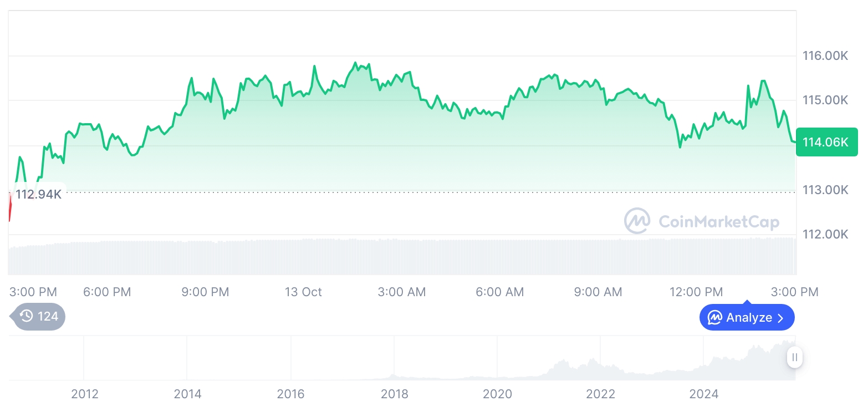868x406 pixels.
Task: Grab the range handle on the overview timeline
Action: point(794,357)
